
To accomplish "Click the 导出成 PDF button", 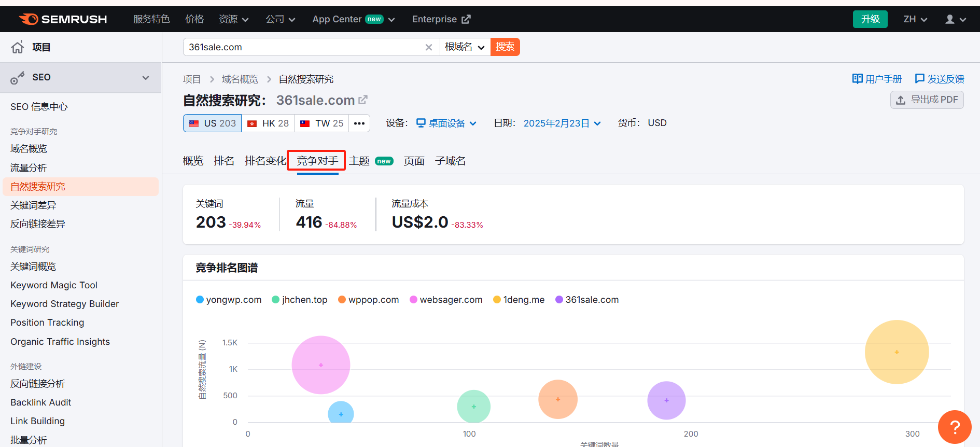I will click(927, 100).
